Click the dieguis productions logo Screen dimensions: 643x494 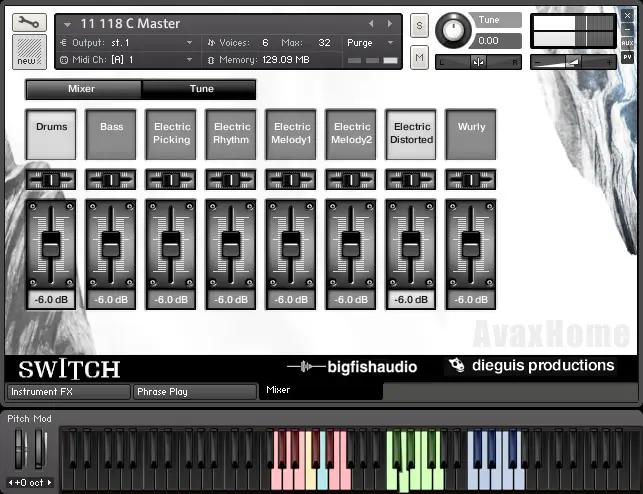532,365
